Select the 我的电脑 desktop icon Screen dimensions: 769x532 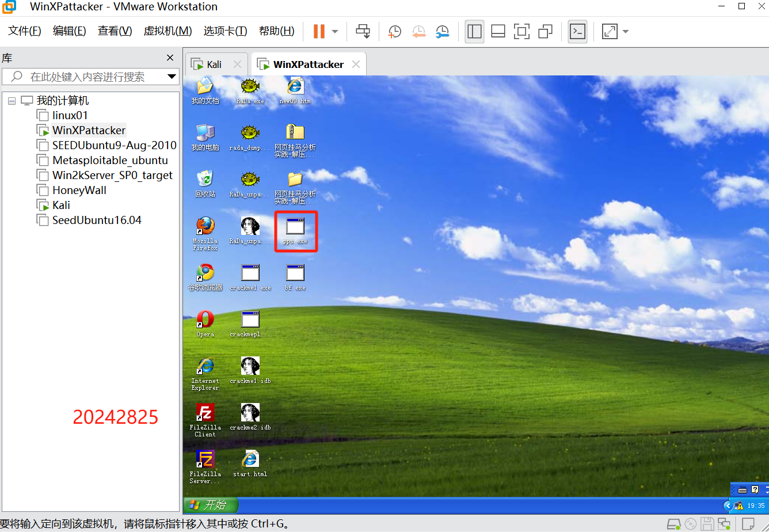tap(205, 137)
